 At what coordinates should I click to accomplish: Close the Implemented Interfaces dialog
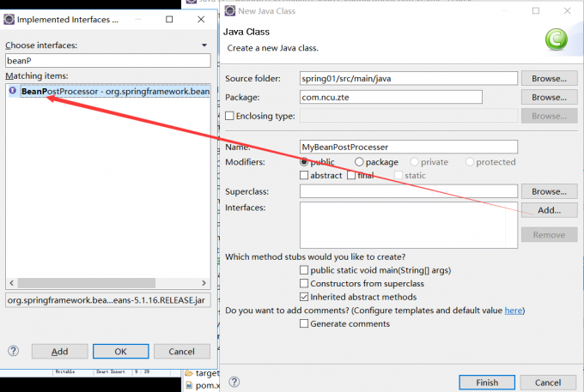199,19
